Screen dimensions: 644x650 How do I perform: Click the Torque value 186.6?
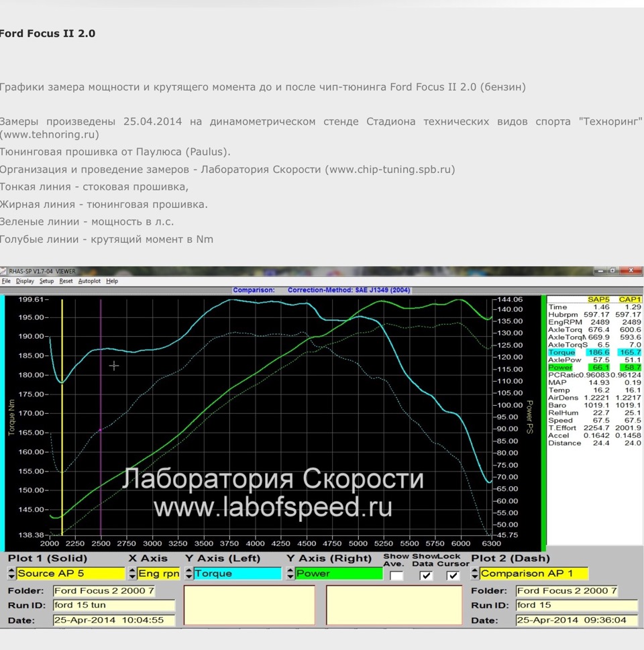pos(598,352)
